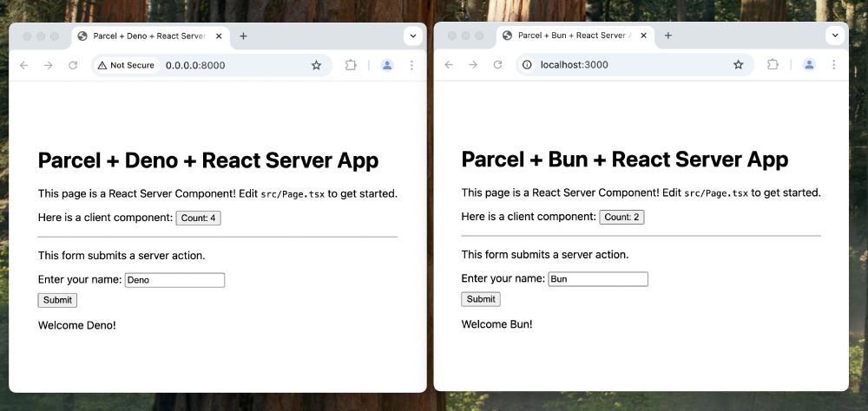
Task: Open a new tab in Bun window
Action: click(667, 36)
